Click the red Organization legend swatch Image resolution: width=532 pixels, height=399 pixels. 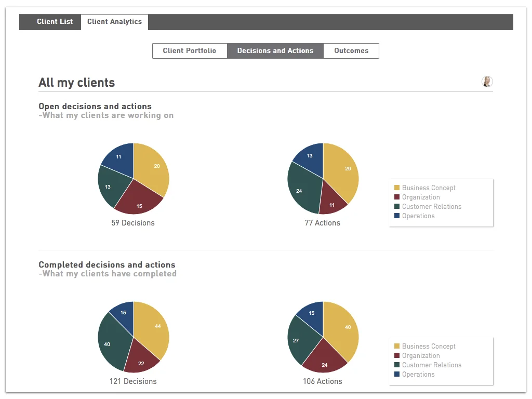[x=397, y=197]
